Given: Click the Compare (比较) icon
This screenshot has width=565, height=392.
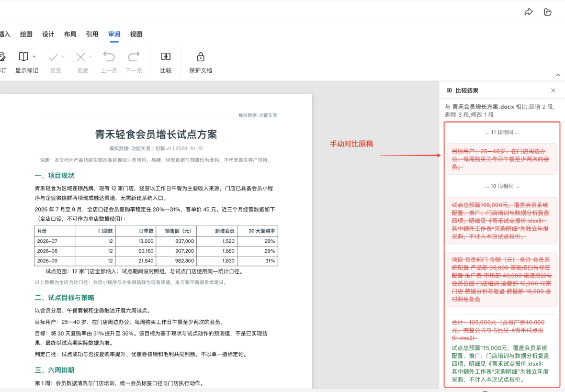Looking at the screenshot, I should (166, 57).
